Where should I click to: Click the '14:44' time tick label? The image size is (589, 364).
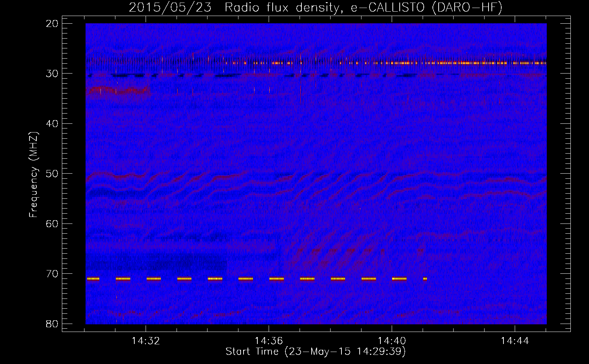pos(515,341)
